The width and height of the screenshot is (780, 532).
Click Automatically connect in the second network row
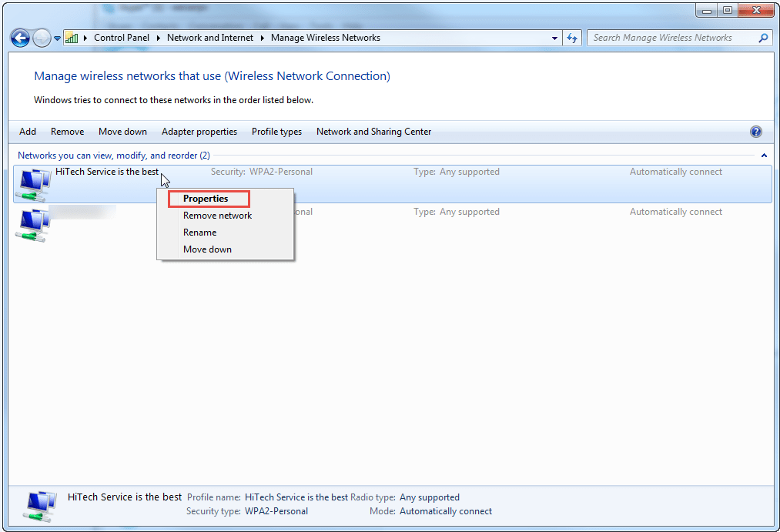click(675, 212)
